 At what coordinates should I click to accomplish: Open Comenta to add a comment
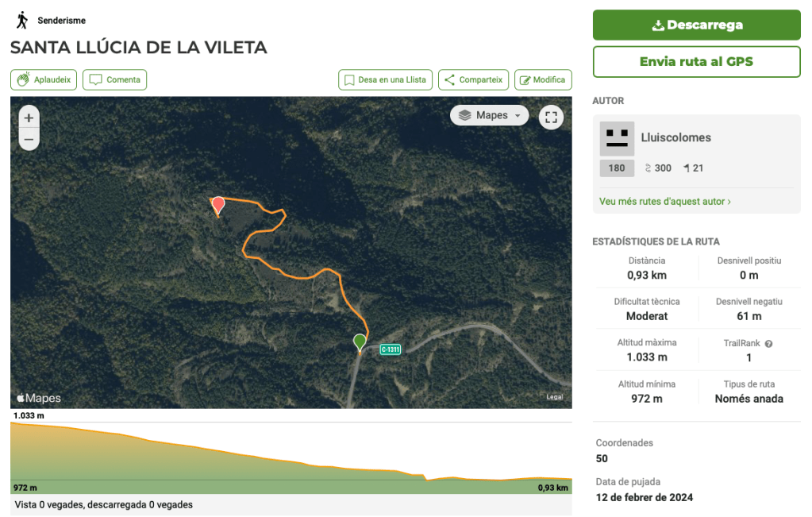point(115,79)
